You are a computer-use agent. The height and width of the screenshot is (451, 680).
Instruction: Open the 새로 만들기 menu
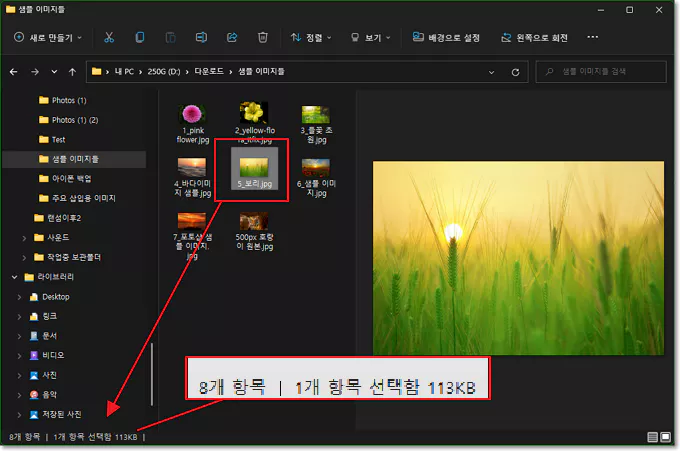[x=48, y=38]
